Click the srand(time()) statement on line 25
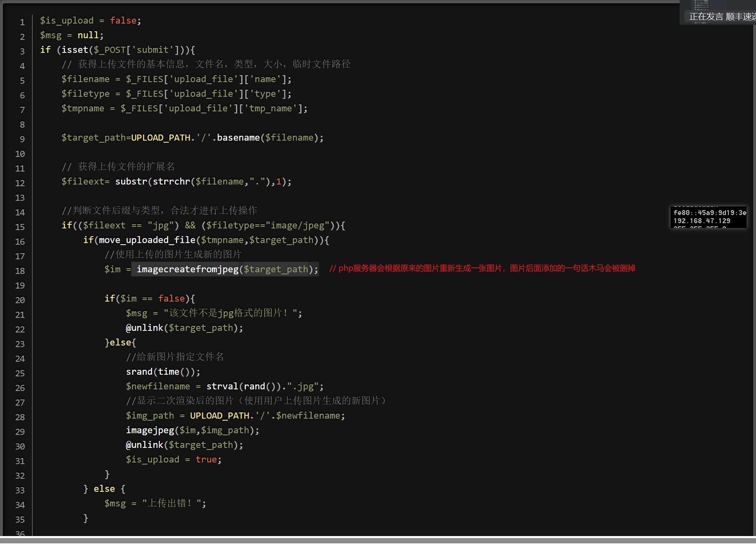This screenshot has width=756, height=545. (163, 371)
